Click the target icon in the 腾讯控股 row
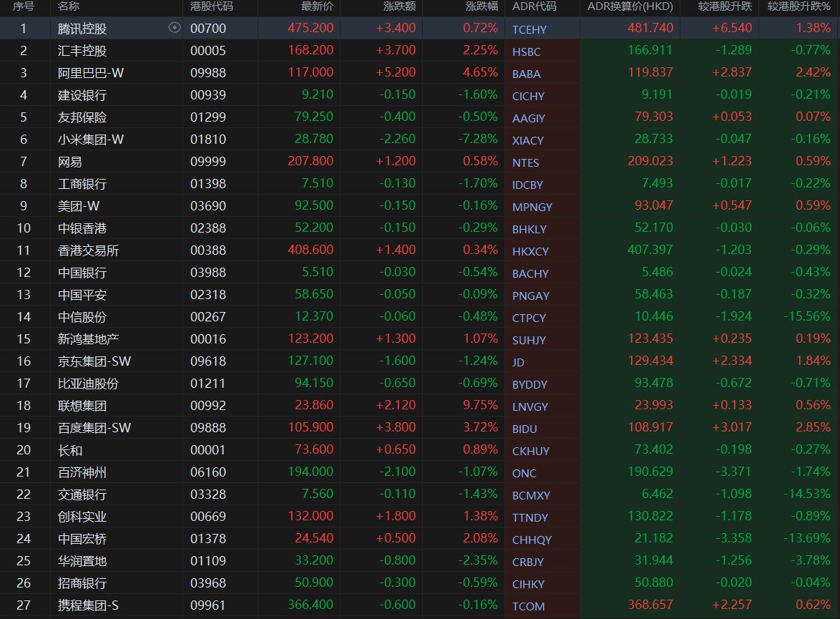840x619 pixels. 174,27
